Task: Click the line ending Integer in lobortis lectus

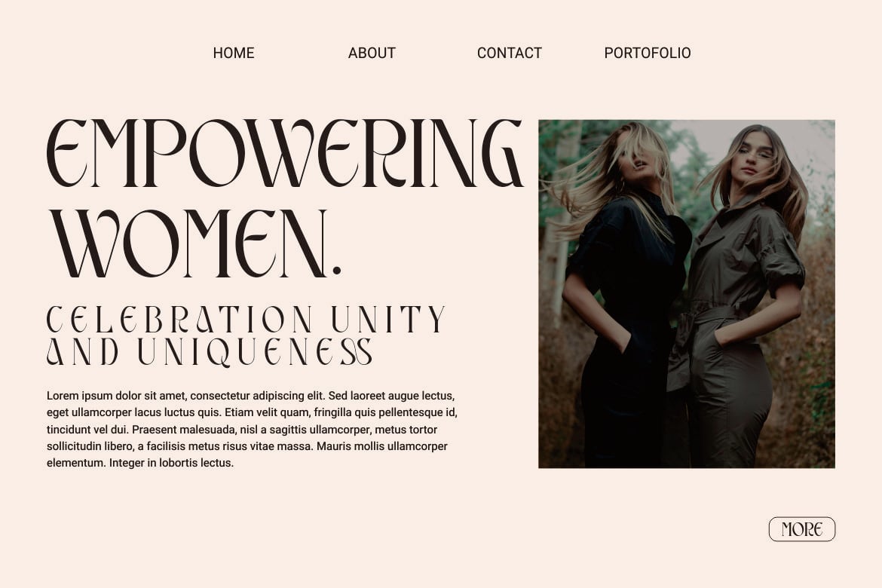Action: point(140,463)
